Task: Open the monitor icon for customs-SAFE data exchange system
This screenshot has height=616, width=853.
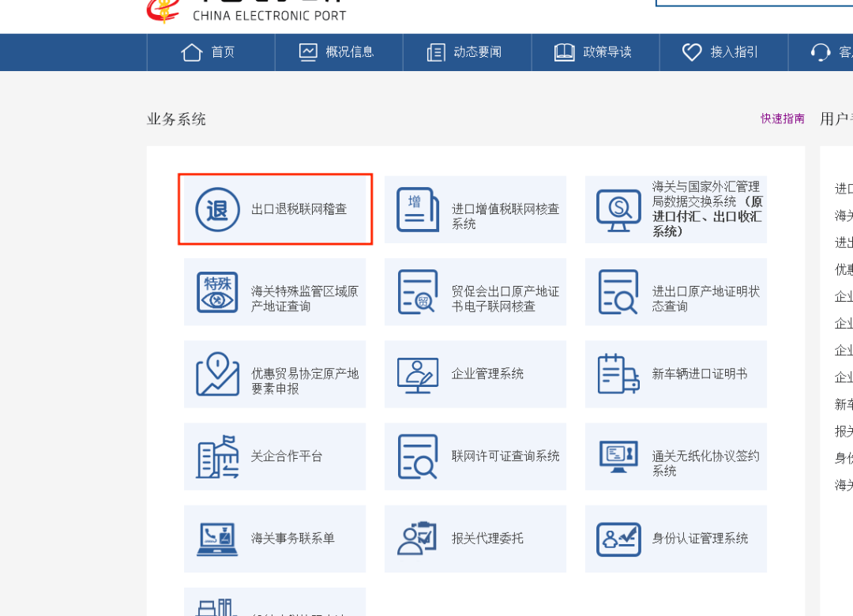Action: click(x=618, y=208)
